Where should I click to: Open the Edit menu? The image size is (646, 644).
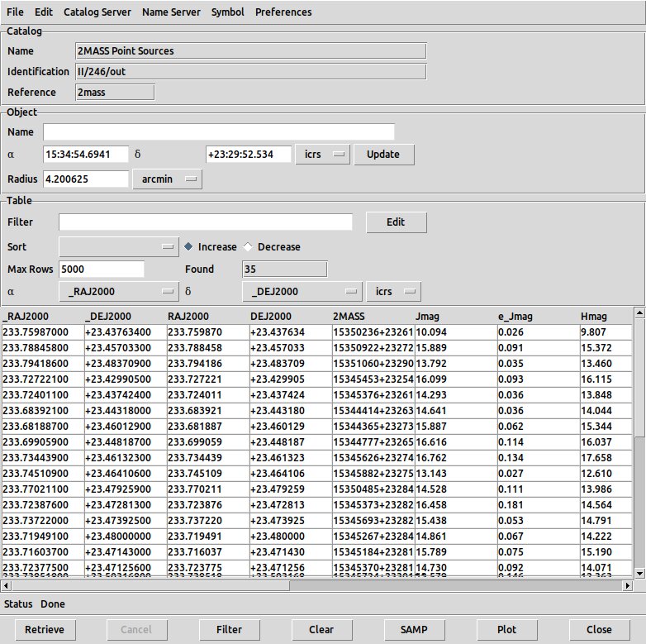(x=44, y=12)
